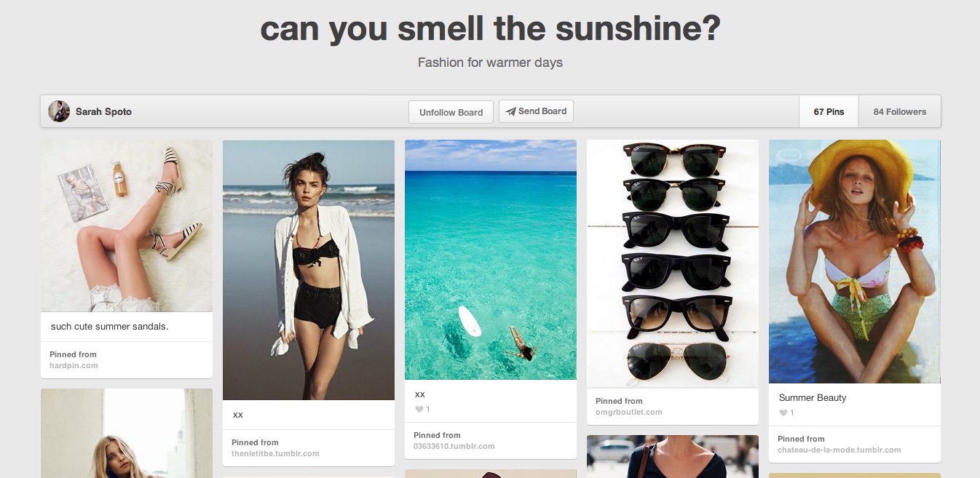Viewport: 980px width, 478px height.
Task: Open the turquoise ocean surfboard pin
Action: (x=491, y=260)
